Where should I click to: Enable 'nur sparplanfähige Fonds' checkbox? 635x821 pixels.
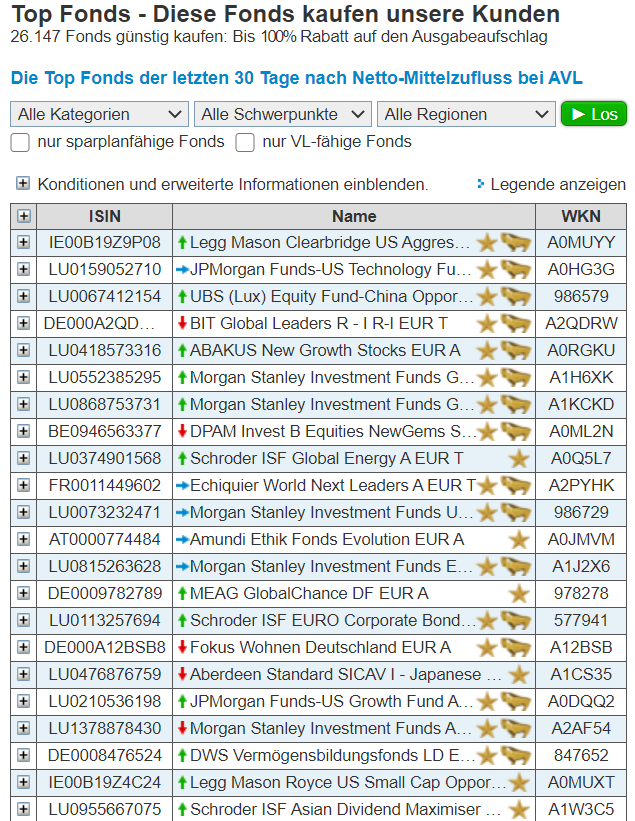(20, 142)
